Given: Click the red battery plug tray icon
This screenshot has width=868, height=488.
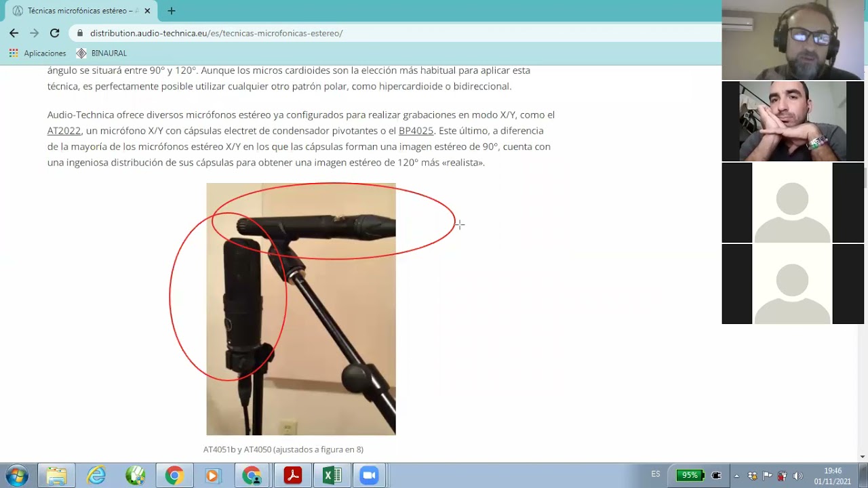Looking at the screenshot, I should (782, 476).
